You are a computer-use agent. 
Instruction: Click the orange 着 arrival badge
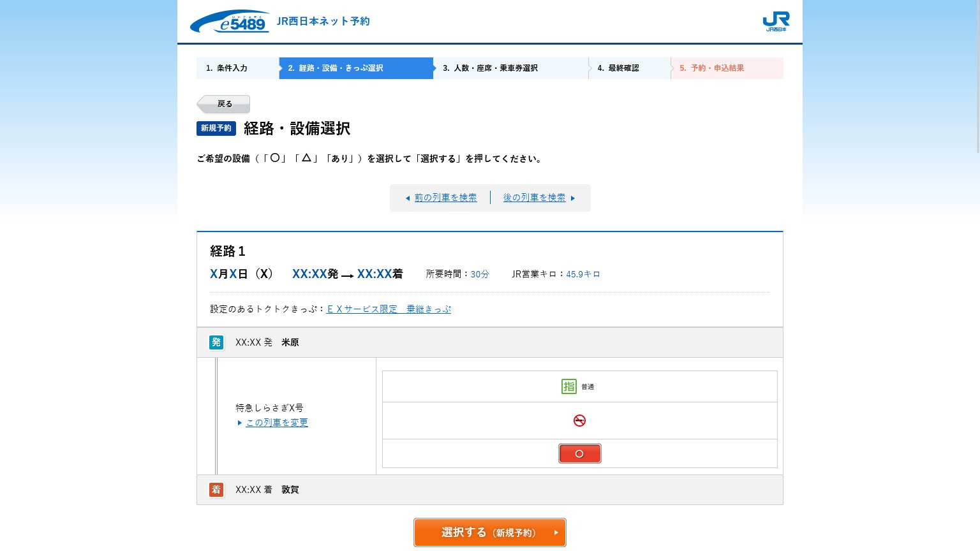tap(216, 490)
